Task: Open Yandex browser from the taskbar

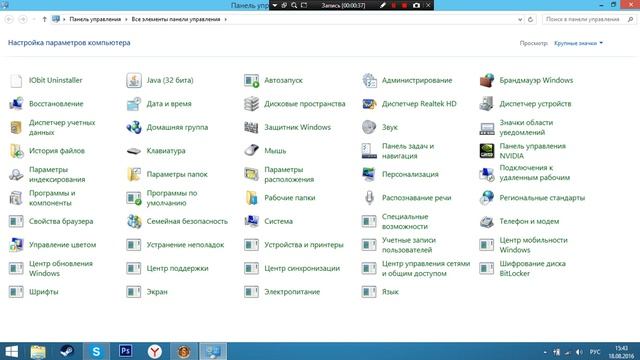Action: click(x=154, y=351)
